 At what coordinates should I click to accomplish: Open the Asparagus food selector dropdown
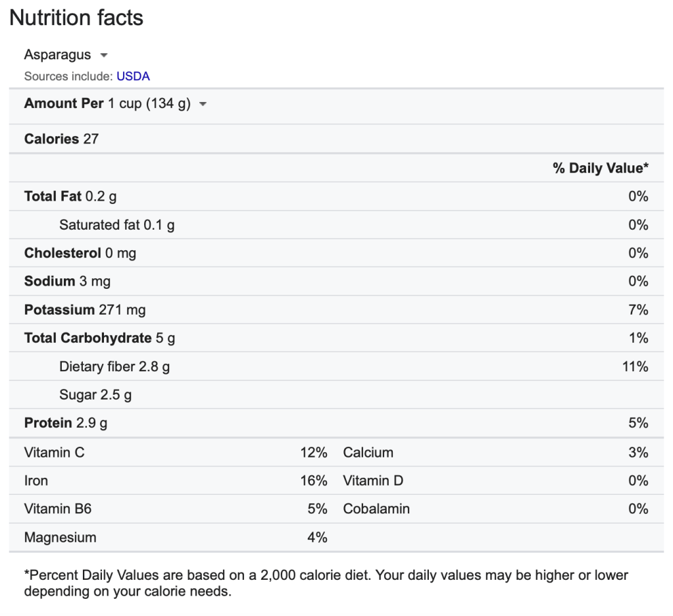[x=65, y=55]
